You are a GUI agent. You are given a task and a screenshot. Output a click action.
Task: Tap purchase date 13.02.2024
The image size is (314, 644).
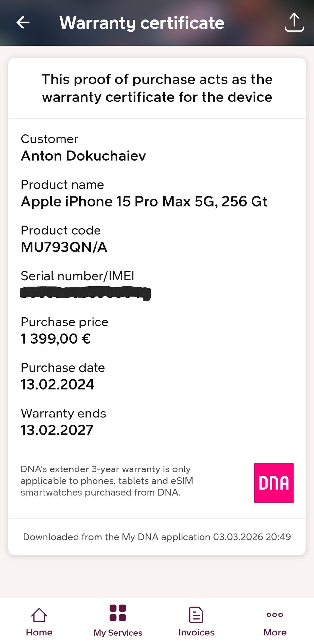coord(58,384)
